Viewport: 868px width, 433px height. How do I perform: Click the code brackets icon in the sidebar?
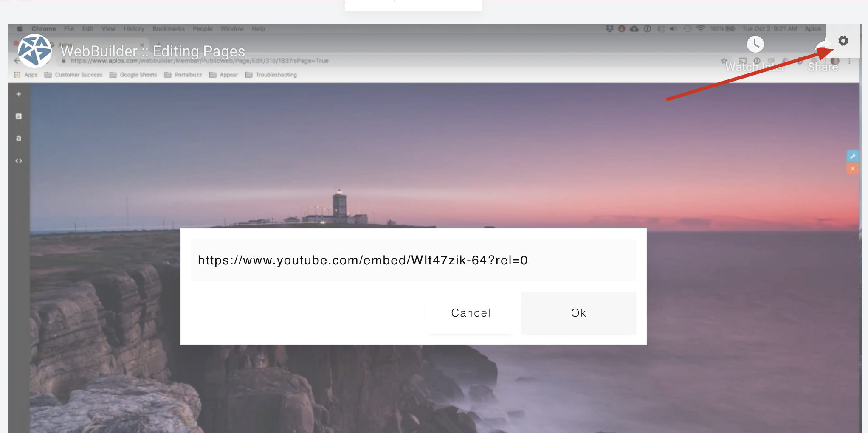[19, 161]
